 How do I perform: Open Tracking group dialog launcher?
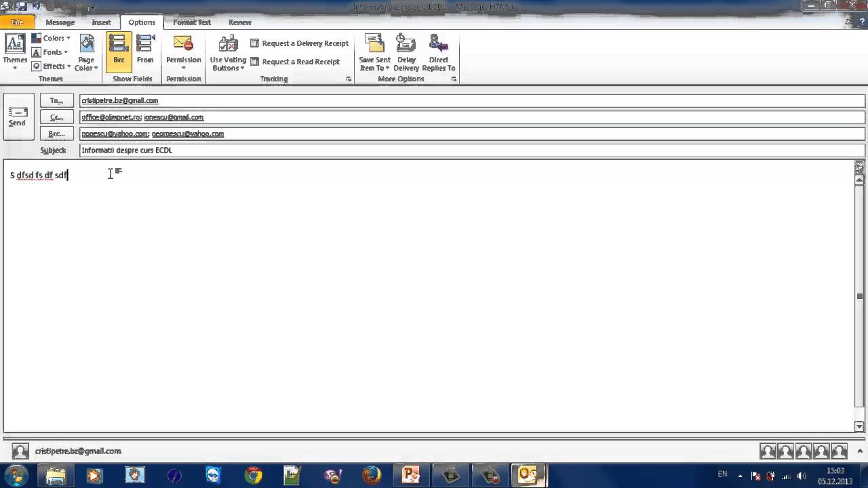point(349,79)
